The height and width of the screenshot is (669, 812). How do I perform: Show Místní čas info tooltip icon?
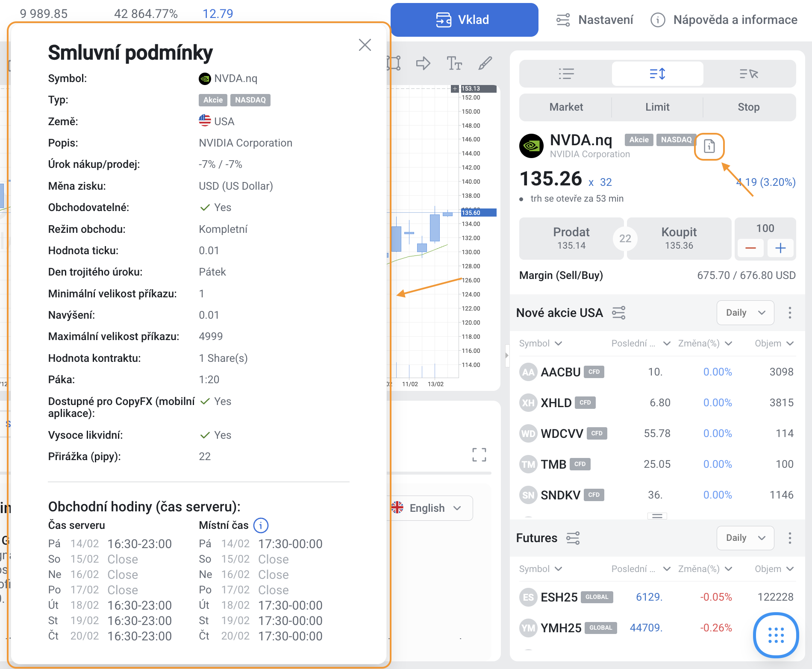pyautogui.click(x=261, y=525)
